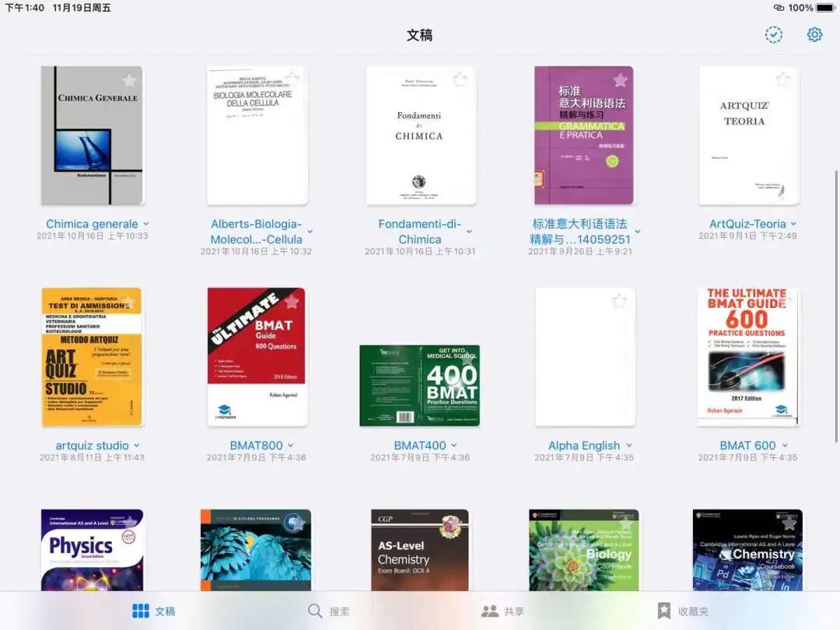Toggle favorite star on Cambridge Chemistry cover
This screenshot has width=840, height=630.
[x=789, y=523]
